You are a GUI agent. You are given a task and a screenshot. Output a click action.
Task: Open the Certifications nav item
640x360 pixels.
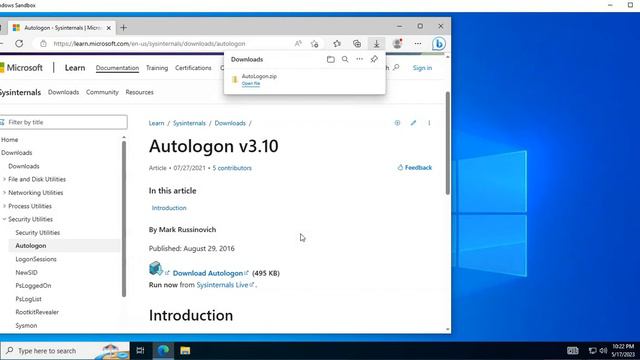pyautogui.click(x=193, y=68)
